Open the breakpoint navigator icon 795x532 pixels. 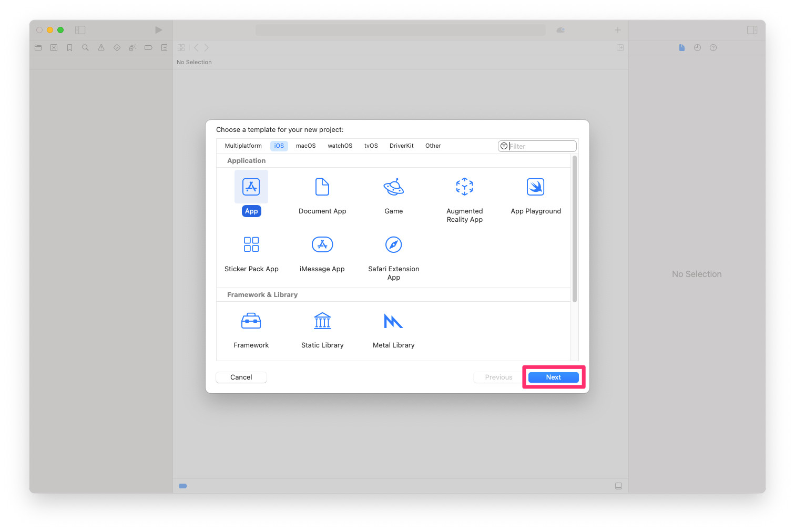coord(148,47)
